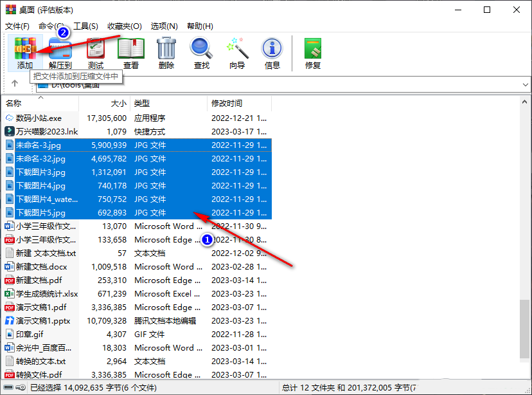
Task: Click the 快捷方式 type cell
Action: (150, 131)
